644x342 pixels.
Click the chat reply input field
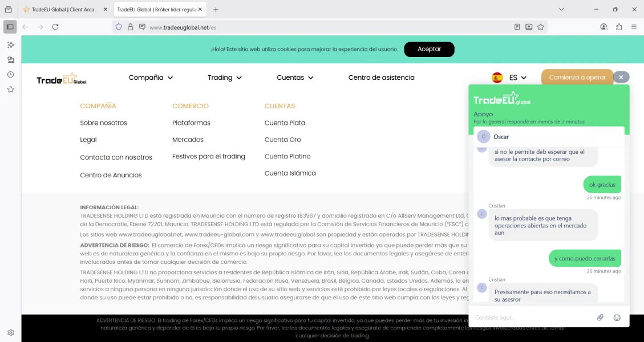[530, 317]
